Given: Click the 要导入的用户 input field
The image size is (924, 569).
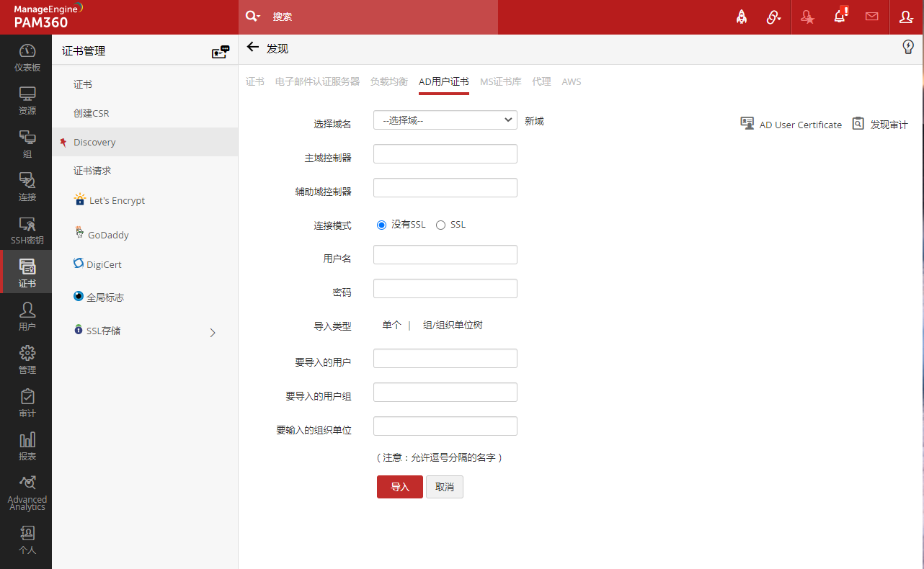Looking at the screenshot, I should [445, 359].
